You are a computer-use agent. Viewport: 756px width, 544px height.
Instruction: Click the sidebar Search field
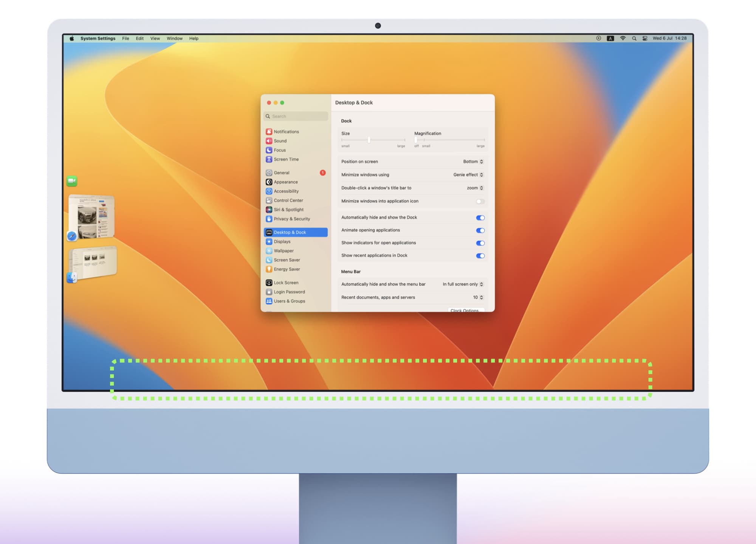click(296, 116)
